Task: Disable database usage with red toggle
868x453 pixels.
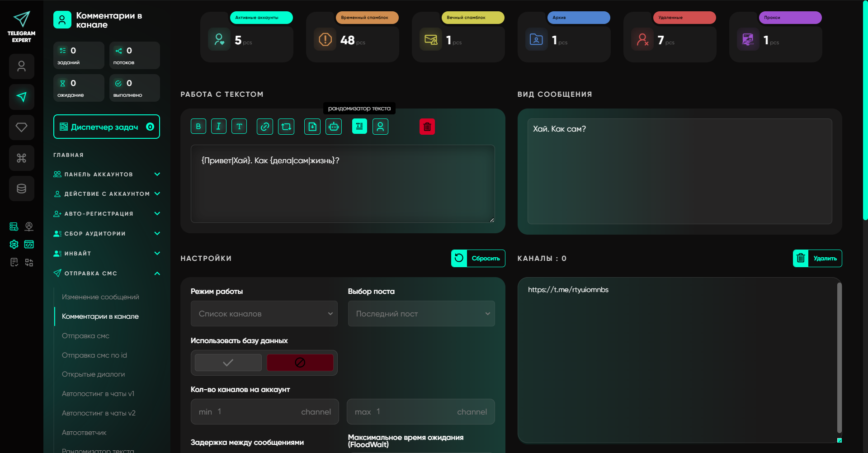Action: [300, 363]
